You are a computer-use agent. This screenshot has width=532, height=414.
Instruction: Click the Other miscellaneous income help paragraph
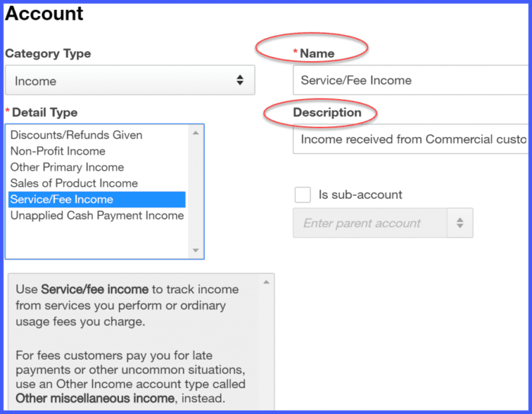(x=130, y=377)
